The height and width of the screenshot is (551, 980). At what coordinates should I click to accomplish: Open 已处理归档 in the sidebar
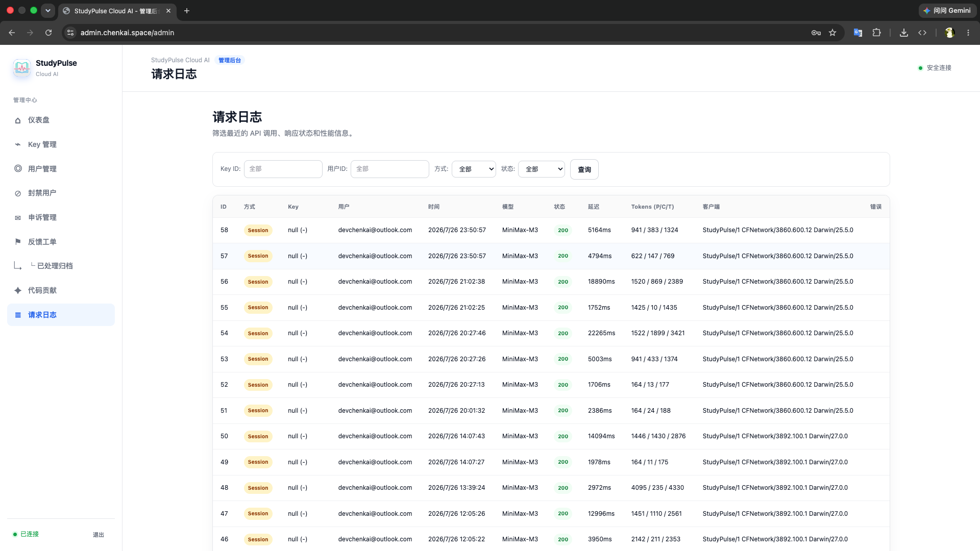pos(61,266)
